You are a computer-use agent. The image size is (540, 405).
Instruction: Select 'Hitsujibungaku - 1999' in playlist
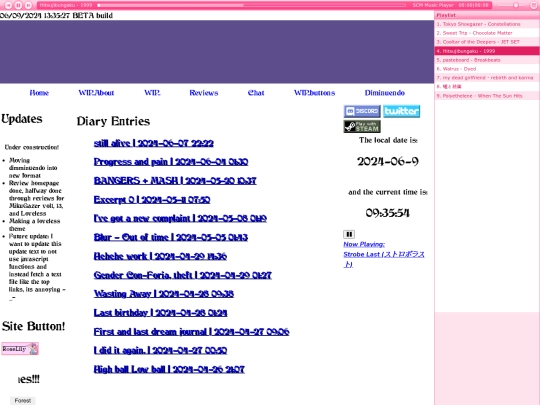point(487,51)
